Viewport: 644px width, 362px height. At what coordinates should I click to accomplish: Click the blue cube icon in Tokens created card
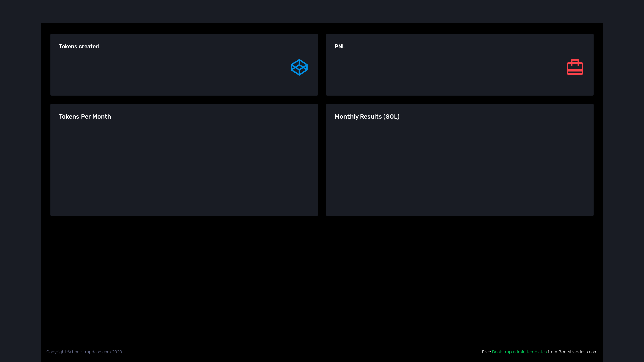299,67
